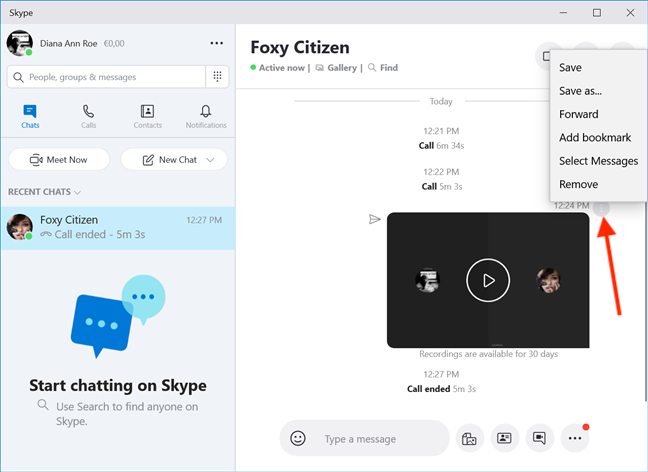
Task: Choose Save as... from the context menu
Action: click(x=580, y=91)
